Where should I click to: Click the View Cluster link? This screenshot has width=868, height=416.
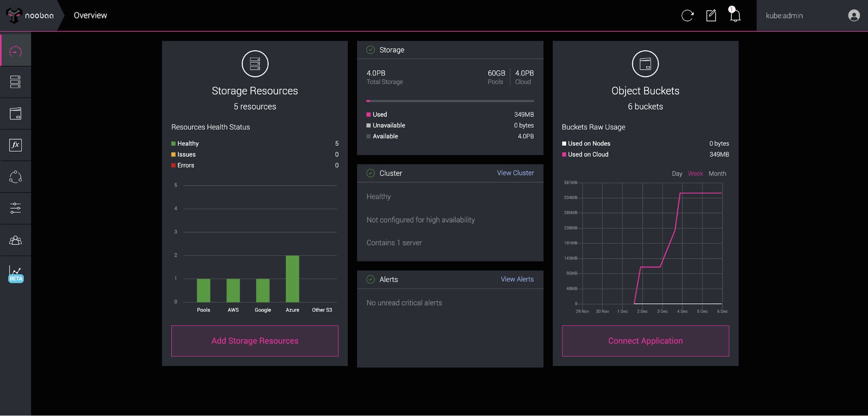(515, 173)
